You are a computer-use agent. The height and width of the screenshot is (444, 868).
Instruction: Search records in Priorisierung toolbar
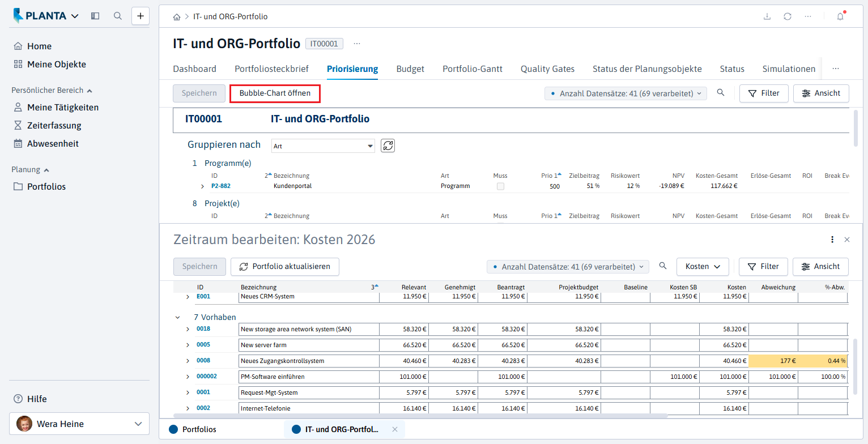[x=721, y=93]
